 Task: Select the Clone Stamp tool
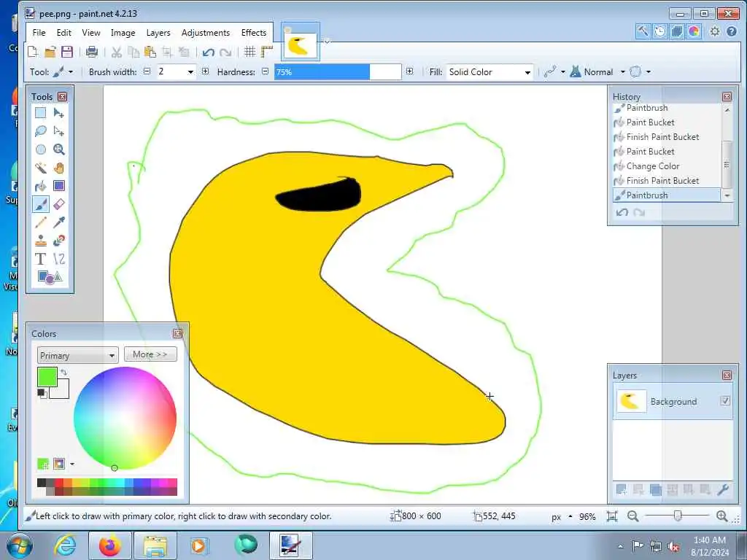click(x=41, y=241)
